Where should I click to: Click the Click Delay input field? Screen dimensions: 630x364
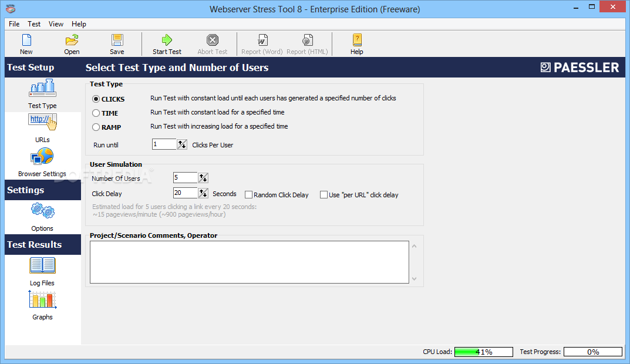(x=185, y=193)
